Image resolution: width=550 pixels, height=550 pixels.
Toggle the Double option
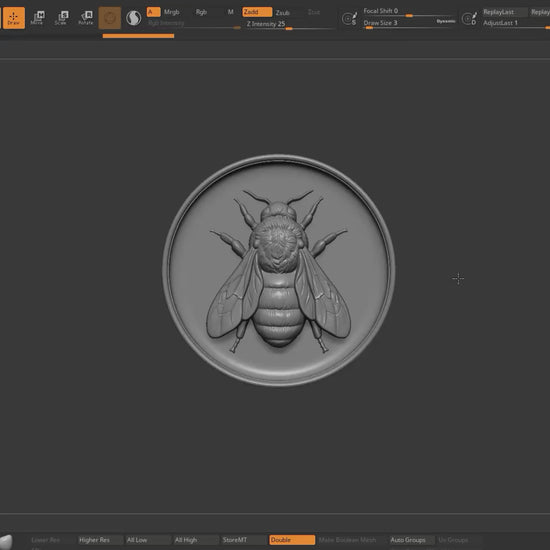coord(292,540)
